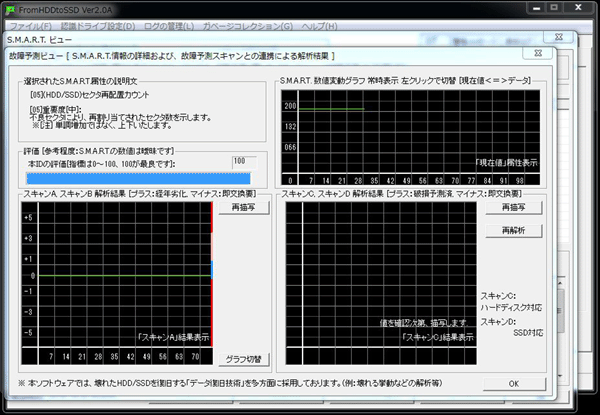This screenshot has height=415, width=600.
Task: Click the [05]重要度[中] text
Action: (55, 110)
